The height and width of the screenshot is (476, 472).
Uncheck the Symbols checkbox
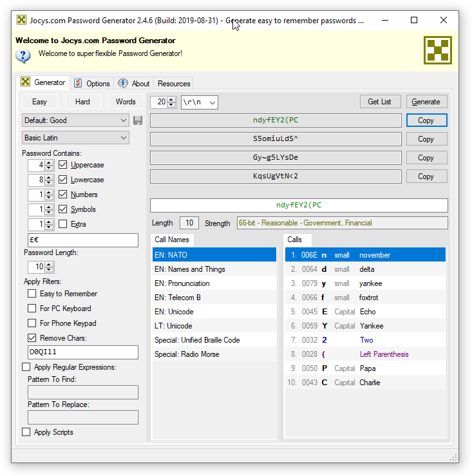point(63,209)
